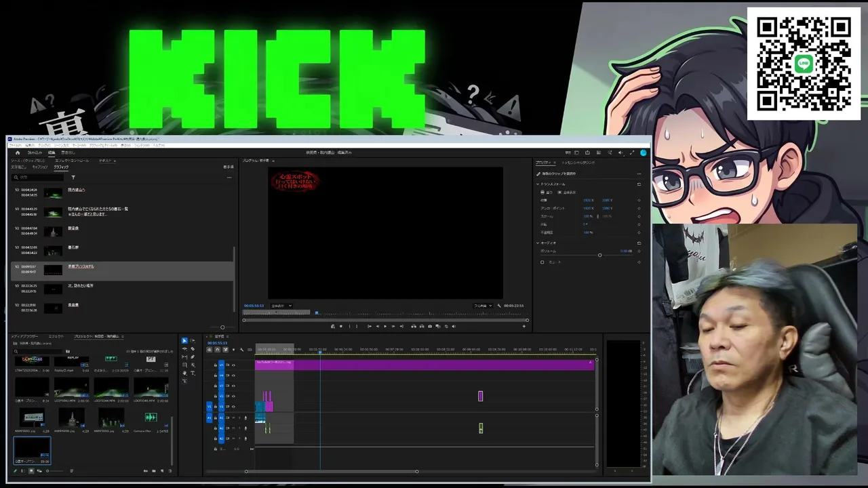Click the filter funnel icon in Text panel
This screenshot has width=868, height=488.
click(73, 178)
